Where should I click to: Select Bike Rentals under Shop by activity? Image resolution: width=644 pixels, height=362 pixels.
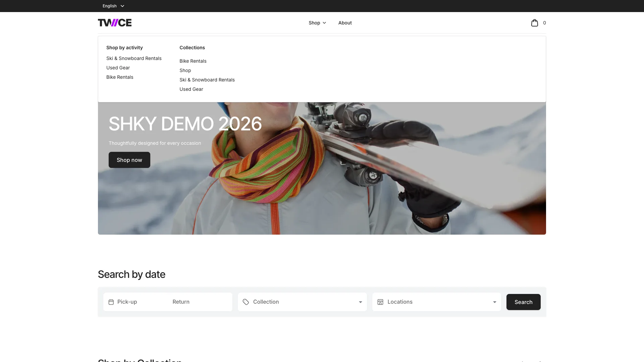tap(120, 77)
